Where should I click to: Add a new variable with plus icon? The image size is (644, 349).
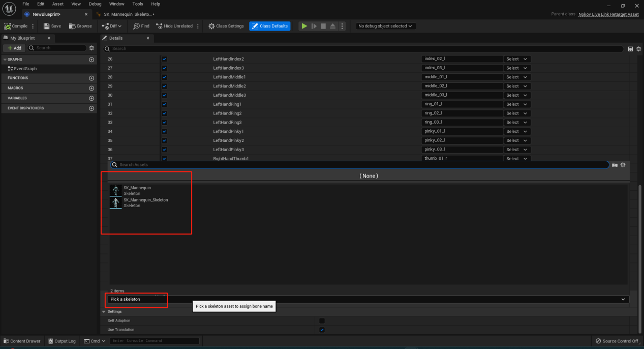[x=91, y=98]
